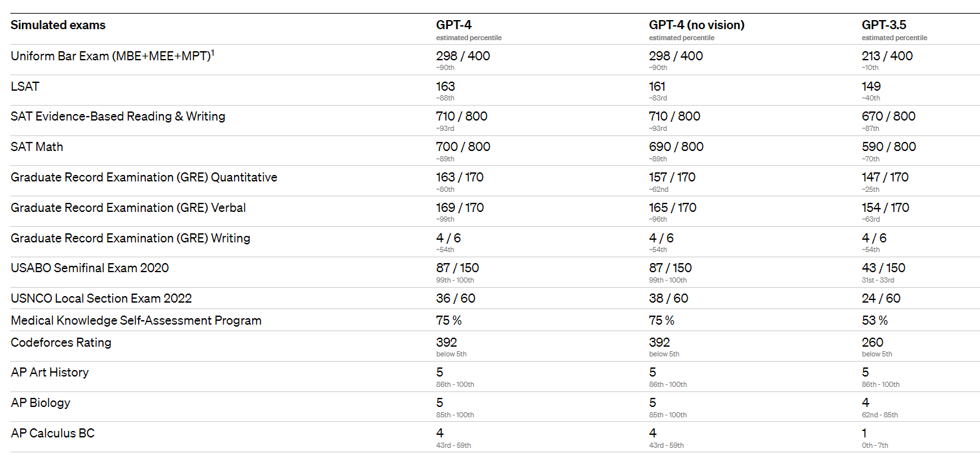Select GPT-3.5's Codeforces rating of 260

(872, 342)
